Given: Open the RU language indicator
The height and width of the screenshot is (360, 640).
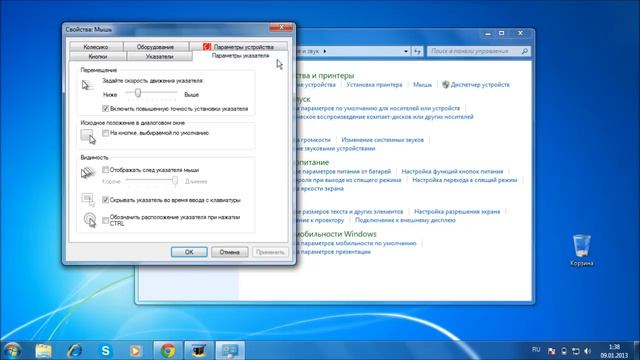Looking at the screenshot, I should tap(536, 350).
